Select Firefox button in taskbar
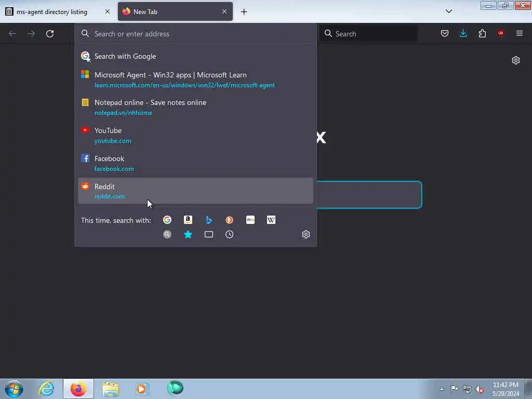Viewport: 532px width, 399px height. [78, 389]
